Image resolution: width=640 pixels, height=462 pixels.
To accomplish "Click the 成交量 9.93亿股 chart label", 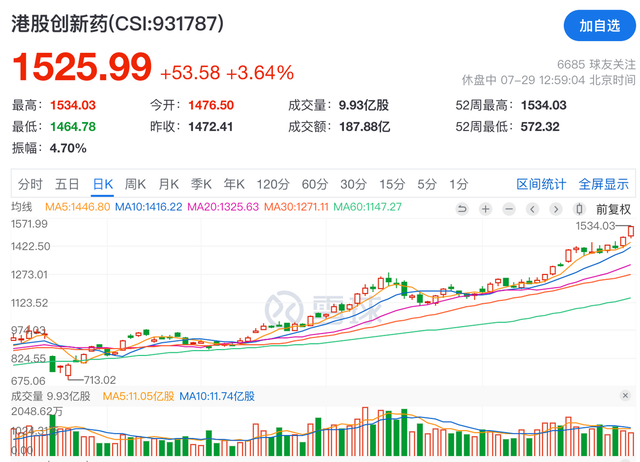I will (x=51, y=396).
